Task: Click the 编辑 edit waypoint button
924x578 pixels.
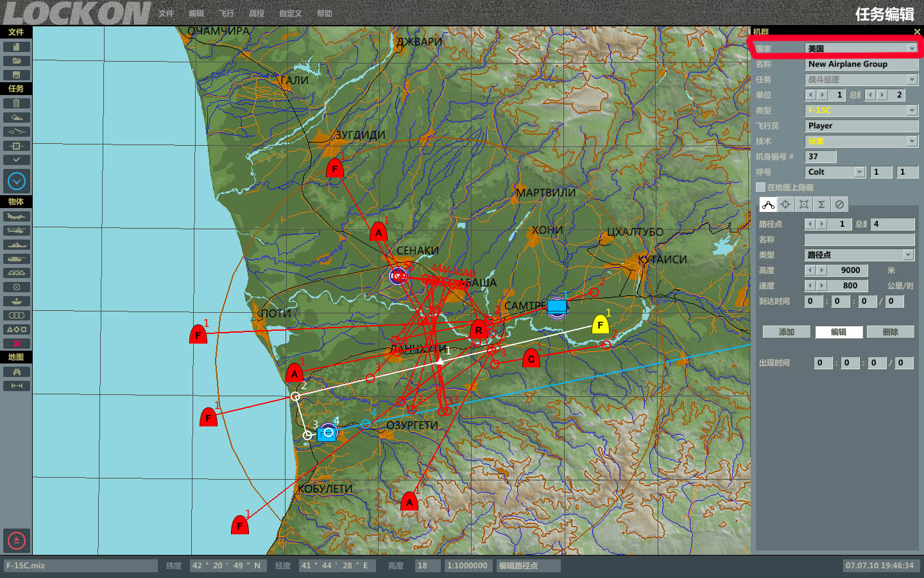Action: point(839,332)
